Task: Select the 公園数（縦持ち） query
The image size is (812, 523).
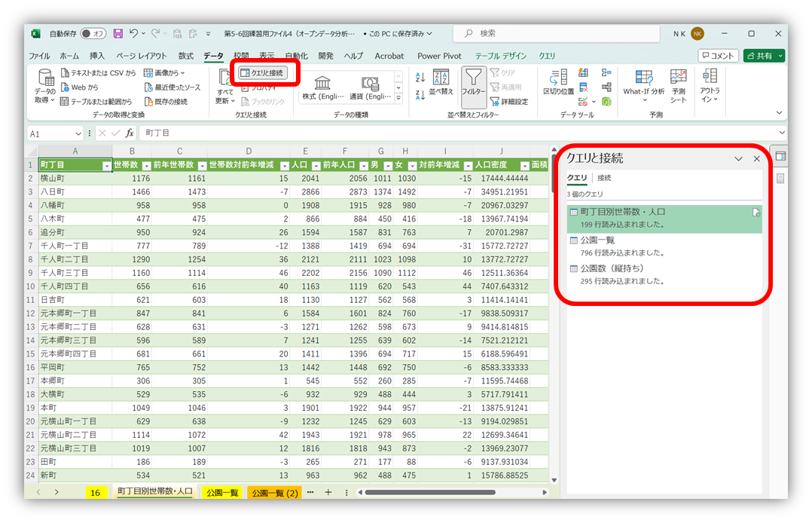Action: [x=664, y=275]
